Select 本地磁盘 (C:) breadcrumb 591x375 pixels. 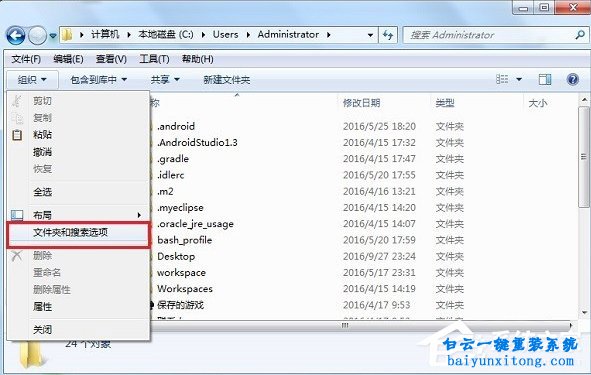pos(166,35)
